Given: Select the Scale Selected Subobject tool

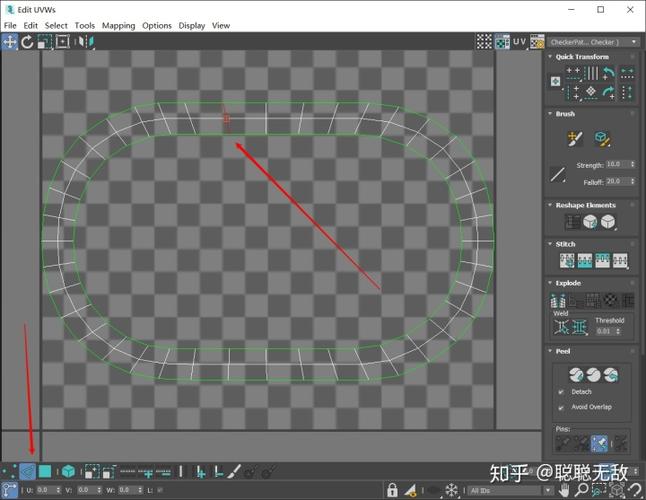Looking at the screenshot, I should click(x=44, y=42).
